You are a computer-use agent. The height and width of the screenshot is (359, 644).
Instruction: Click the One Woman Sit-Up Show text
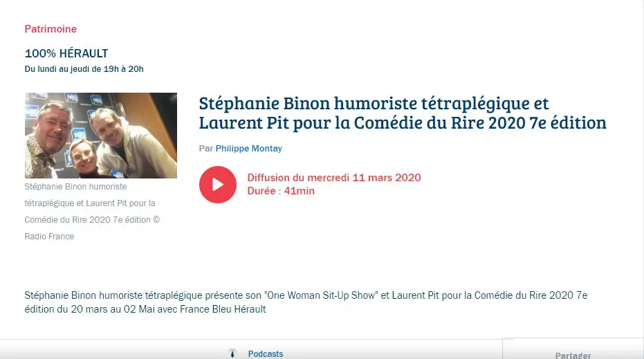[x=321, y=295]
